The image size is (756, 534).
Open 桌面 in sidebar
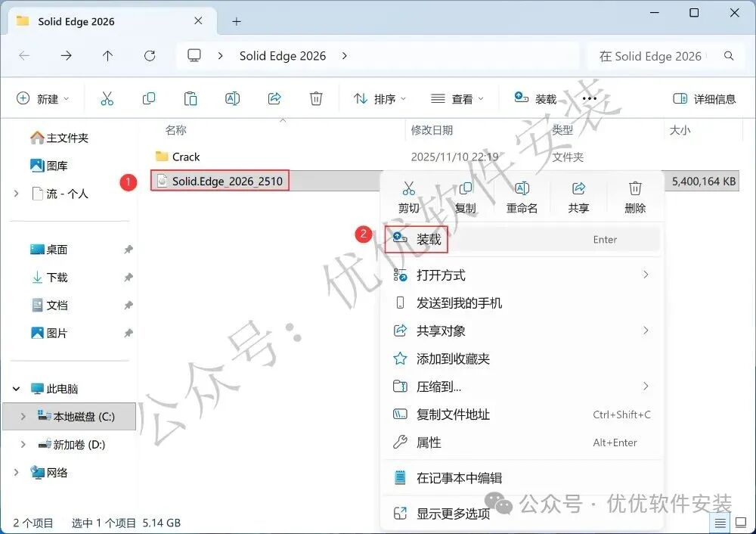48,250
